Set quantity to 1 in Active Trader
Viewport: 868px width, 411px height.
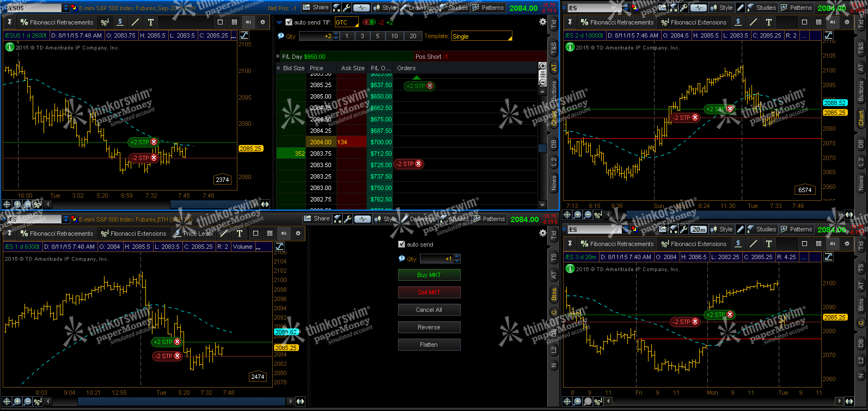point(347,36)
